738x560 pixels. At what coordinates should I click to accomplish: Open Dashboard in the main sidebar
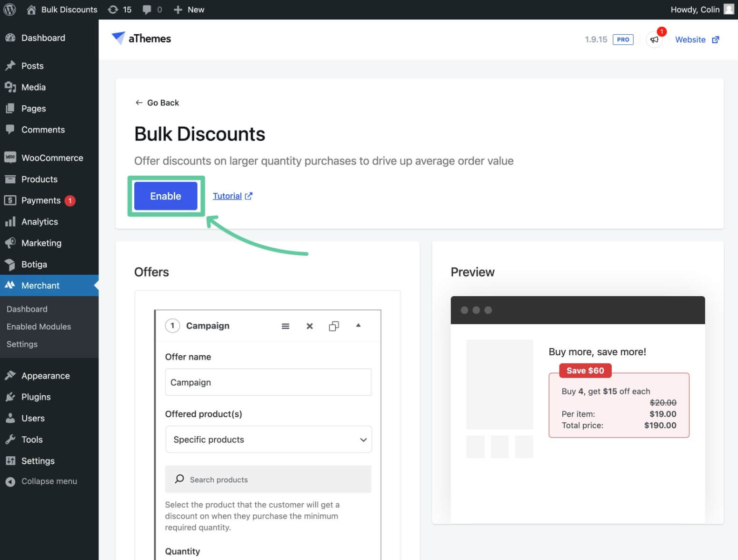coord(50,38)
